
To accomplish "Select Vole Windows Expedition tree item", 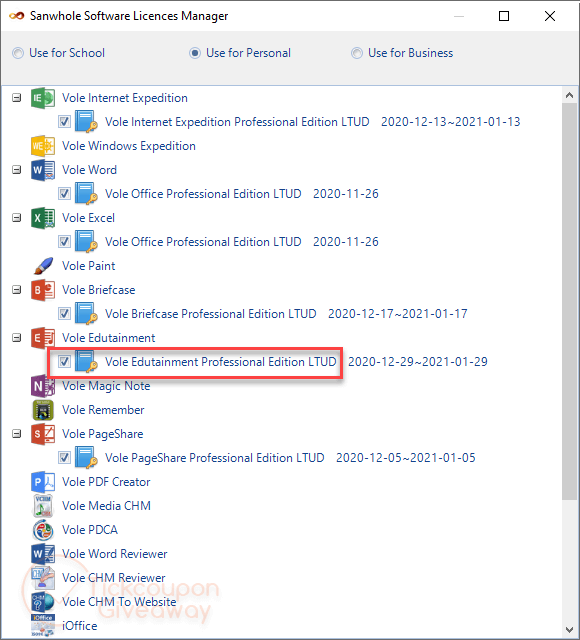I will pyautogui.click(x=129, y=146).
